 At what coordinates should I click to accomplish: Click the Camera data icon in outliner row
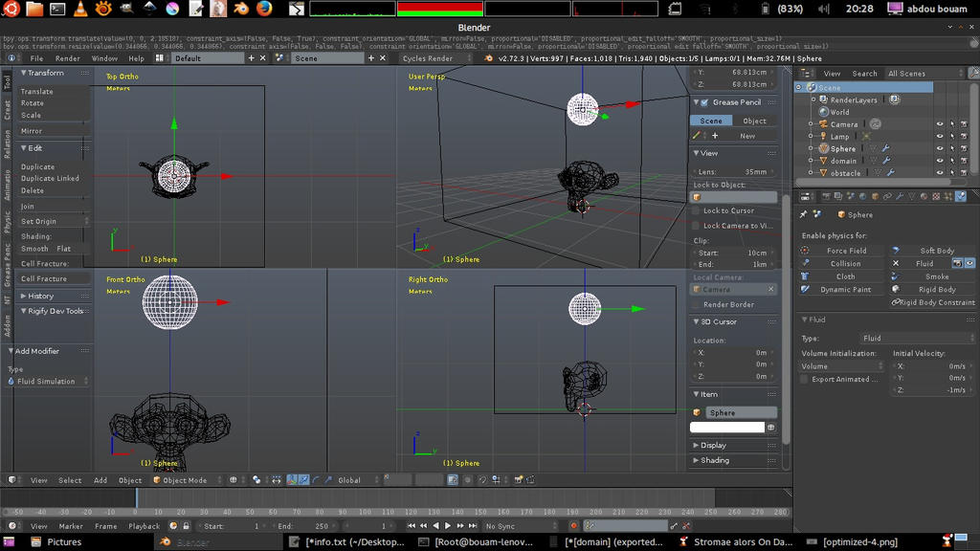click(x=875, y=123)
